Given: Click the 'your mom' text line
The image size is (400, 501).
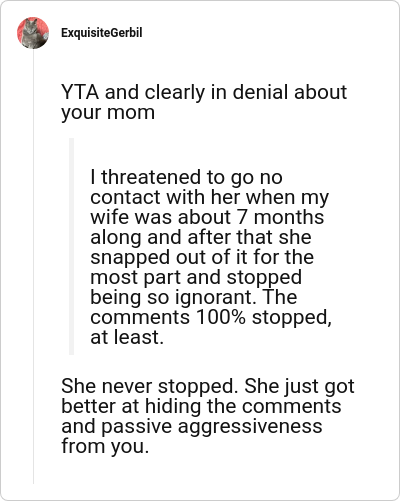Looking at the screenshot, I should 108,113.
